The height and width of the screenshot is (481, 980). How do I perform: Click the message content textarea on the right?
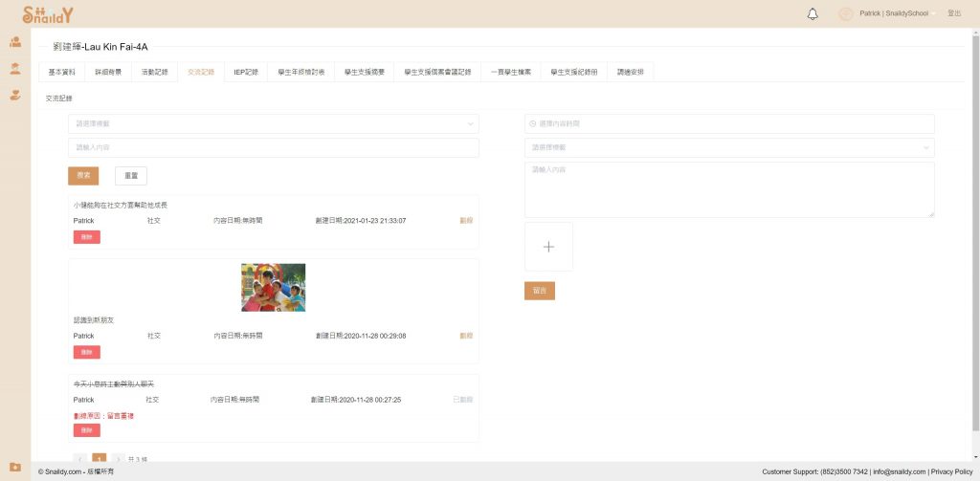tap(728, 189)
